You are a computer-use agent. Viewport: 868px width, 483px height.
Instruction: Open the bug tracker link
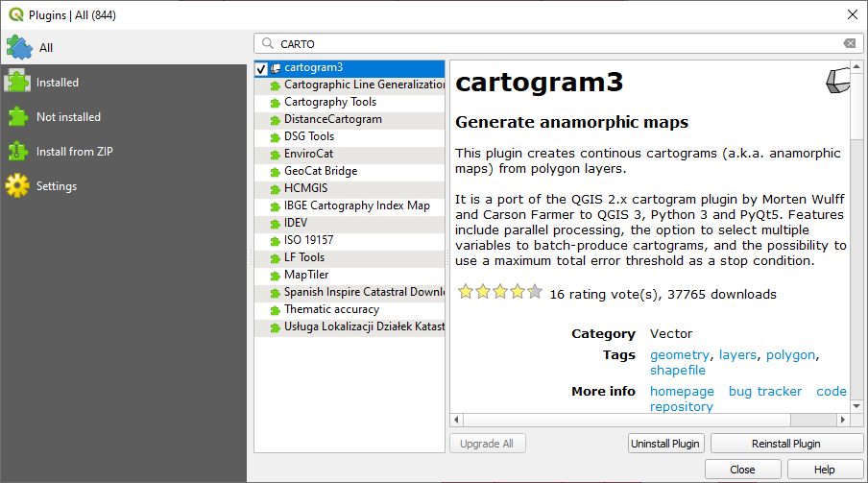tap(764, 391)
